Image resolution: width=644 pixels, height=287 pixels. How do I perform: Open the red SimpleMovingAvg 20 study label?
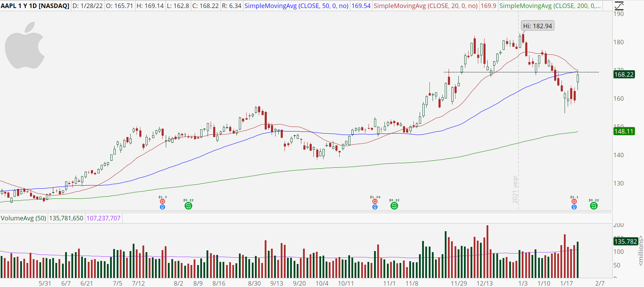click(x=426, y=6)
